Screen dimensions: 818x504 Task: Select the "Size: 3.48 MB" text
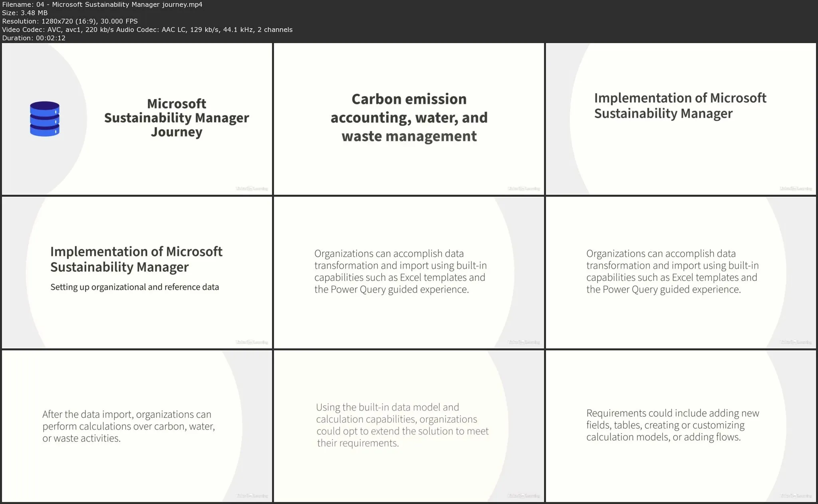pyautogui.click(x=25, y=13)
